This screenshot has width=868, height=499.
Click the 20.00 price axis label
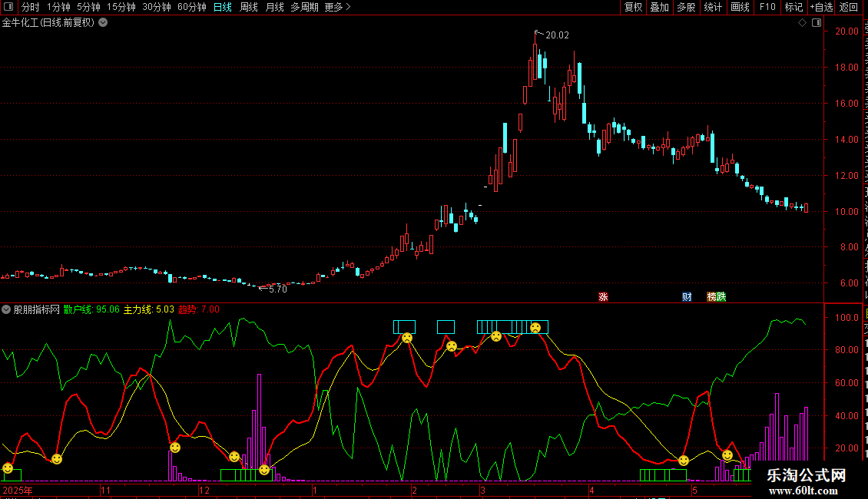847,31
